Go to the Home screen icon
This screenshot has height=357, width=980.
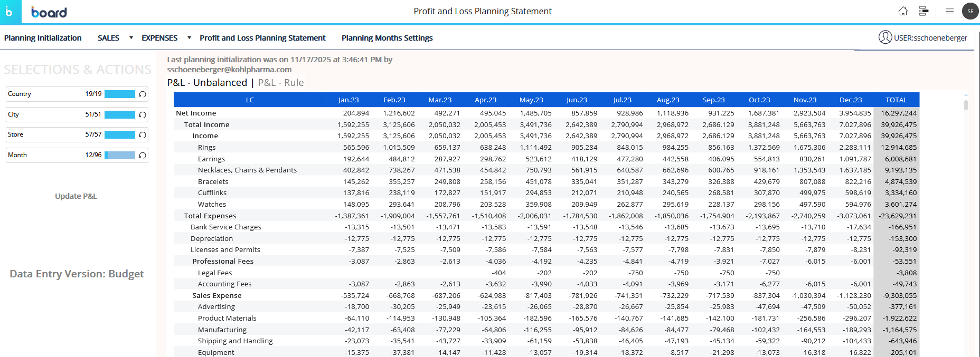903,11
